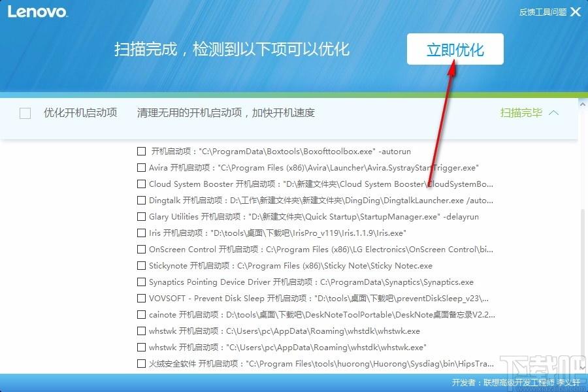
Task: Tick the Stickynote startup item checkbox
Action: coord(141,266)
